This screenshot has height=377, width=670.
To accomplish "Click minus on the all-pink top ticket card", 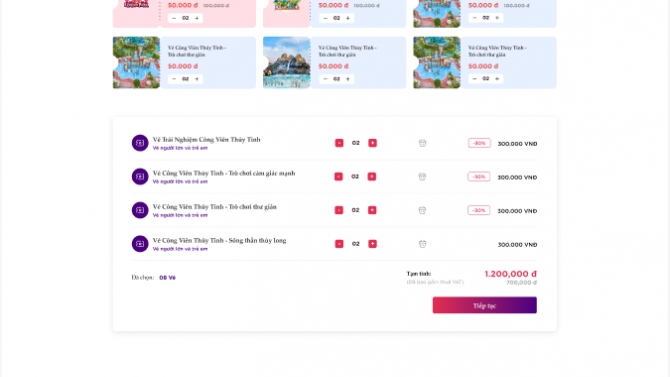I will click(x=174, y=18).
